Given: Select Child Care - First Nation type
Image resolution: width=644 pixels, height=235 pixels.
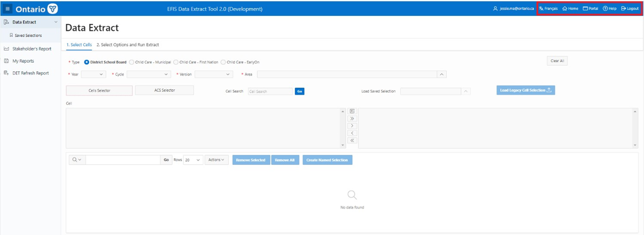Looking at the screenshot, I should (x=176, y=62).
